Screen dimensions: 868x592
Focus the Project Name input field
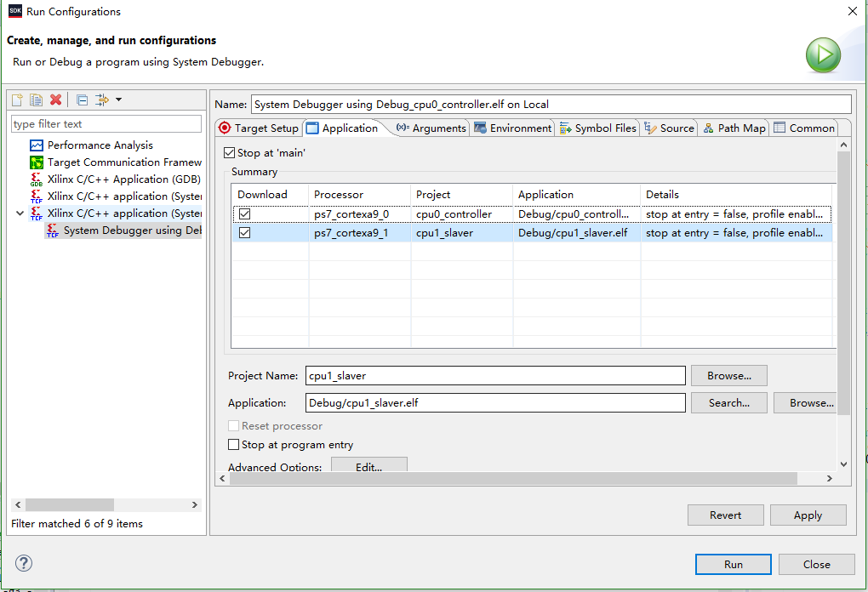coord(495,376)
